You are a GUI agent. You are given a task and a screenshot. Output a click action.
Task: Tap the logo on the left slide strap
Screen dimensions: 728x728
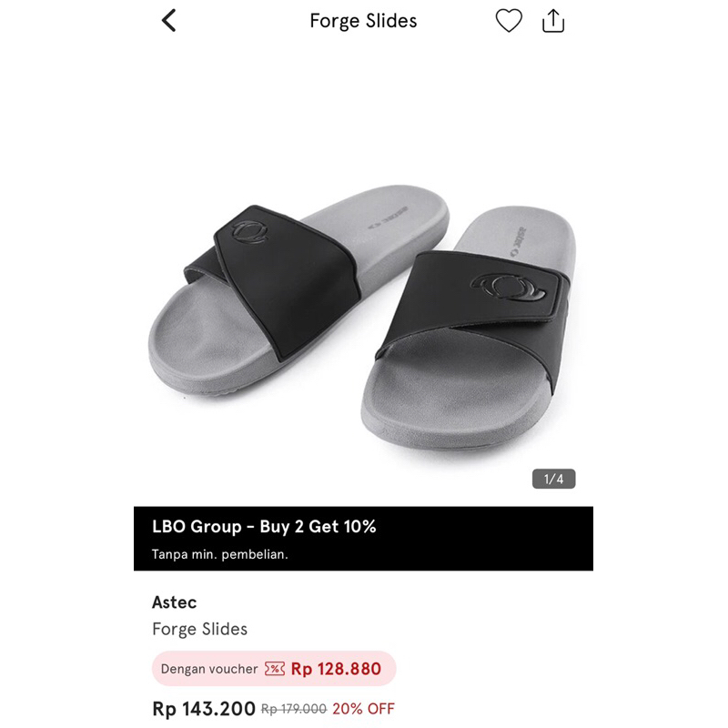coord(248,230)
